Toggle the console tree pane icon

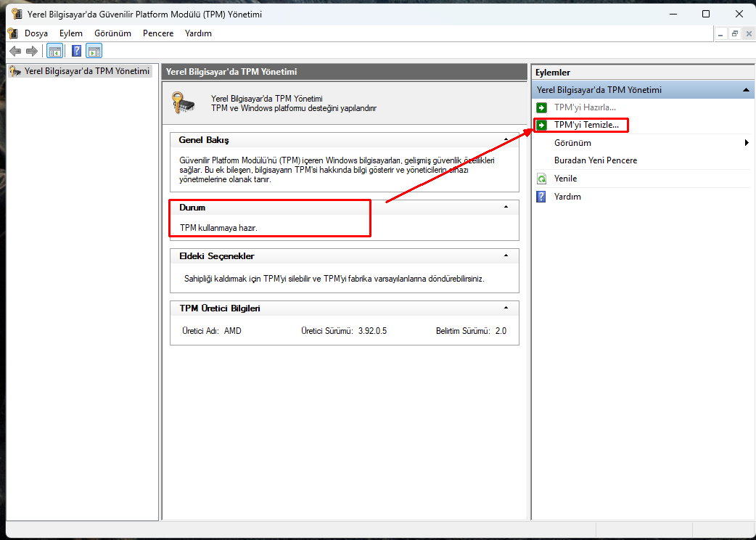coord(55,51)
